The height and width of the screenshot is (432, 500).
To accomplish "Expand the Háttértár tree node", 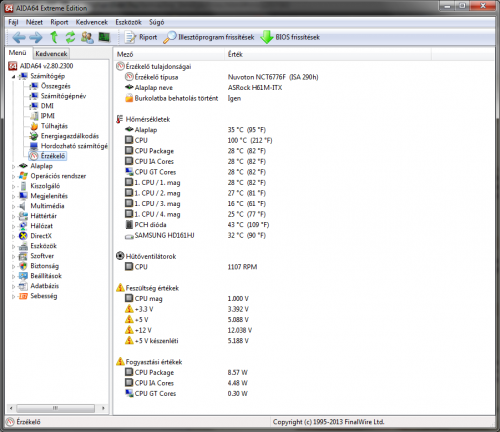I will click(13, 216).
